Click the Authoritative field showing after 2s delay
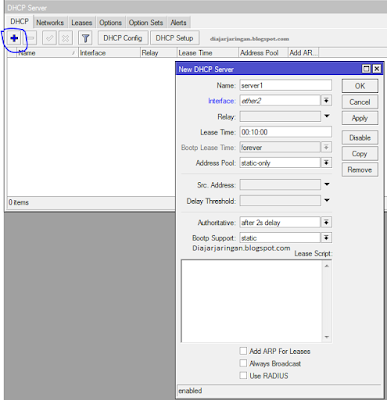This screenshot has width=387, height=400. click(x=280, y=222)
